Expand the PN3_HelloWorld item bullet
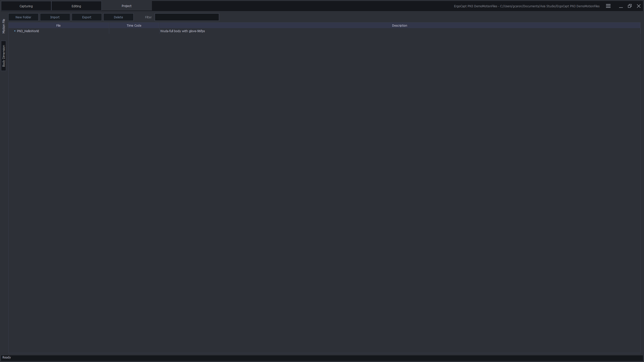Image resolution: width=644 pixels, height=362 pixels. (x=15, y=31)
